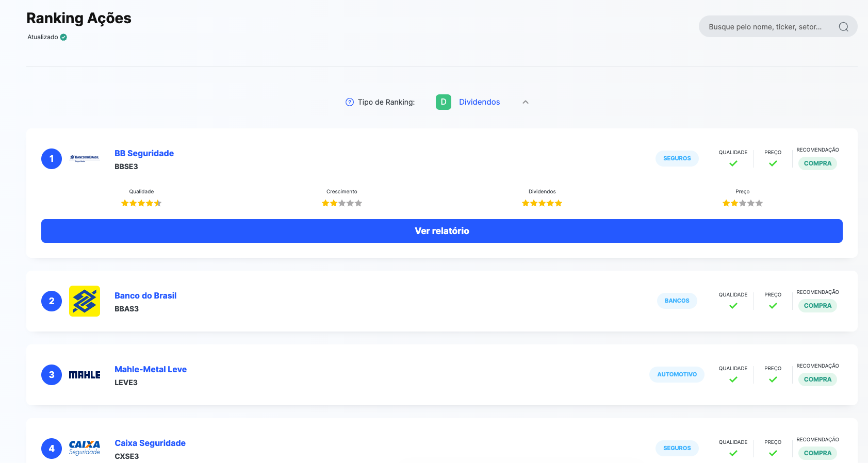Click the Banco do Brasil yellow logo
This screenshot has height=463, width=868.
[85, 301]
